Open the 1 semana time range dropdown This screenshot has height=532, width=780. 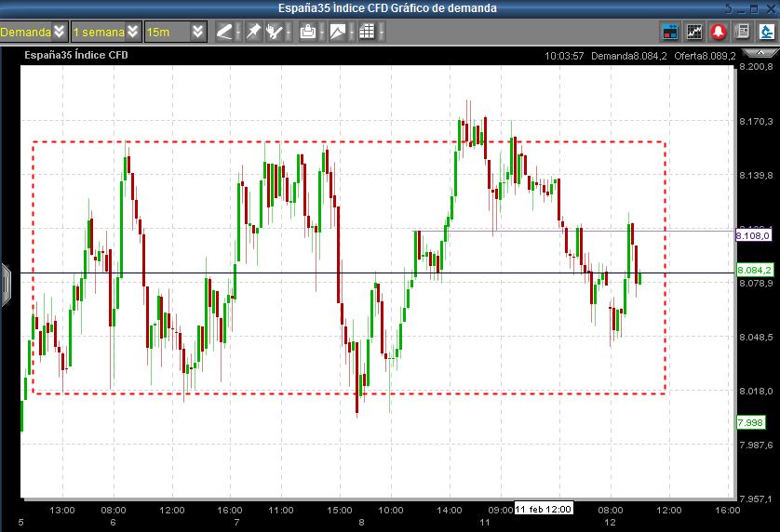106,32
